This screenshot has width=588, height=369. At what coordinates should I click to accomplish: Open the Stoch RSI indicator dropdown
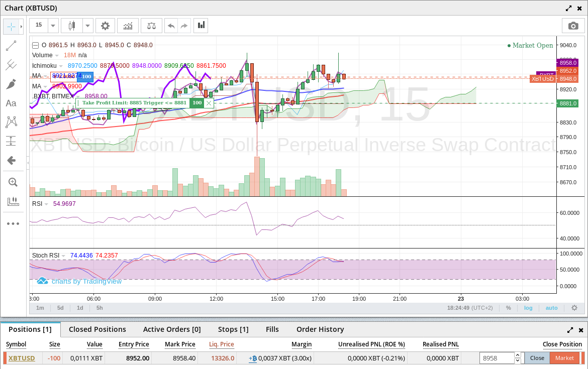click(x=63, y=256)
